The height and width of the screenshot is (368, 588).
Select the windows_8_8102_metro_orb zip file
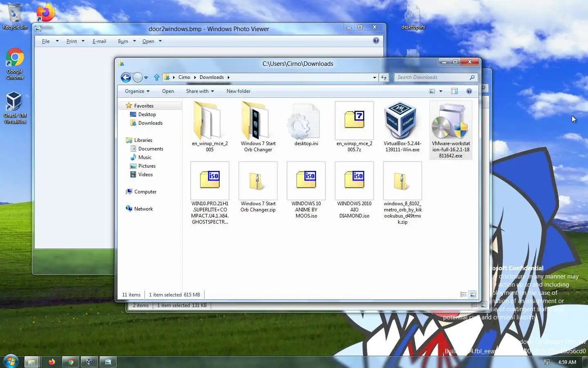pos(403,193)
